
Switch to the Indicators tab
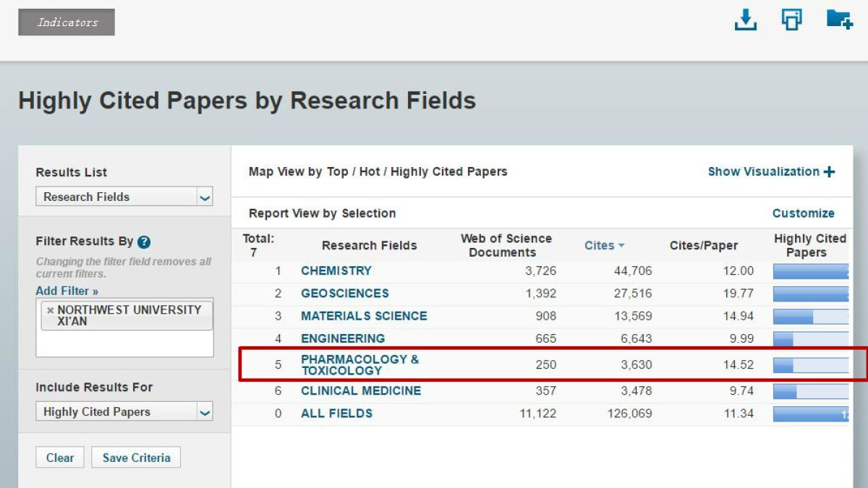(67, 22)
